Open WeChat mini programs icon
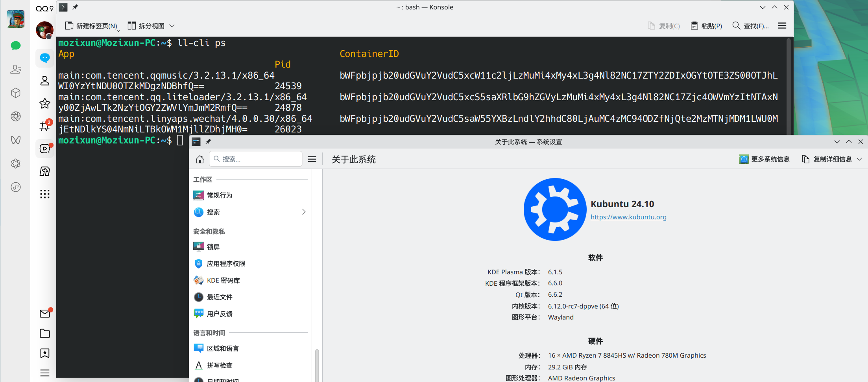 tap(16, 187)
